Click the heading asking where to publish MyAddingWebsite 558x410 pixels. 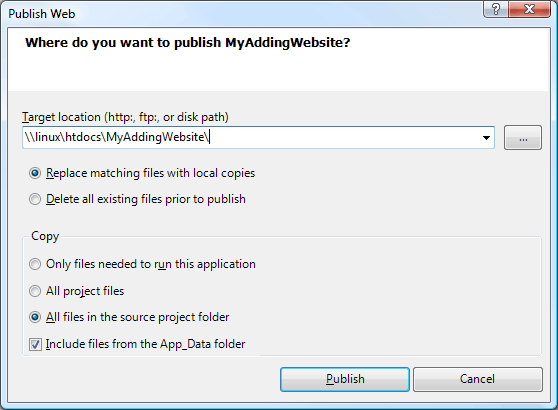pyautogui.click(x=188, y=43)
